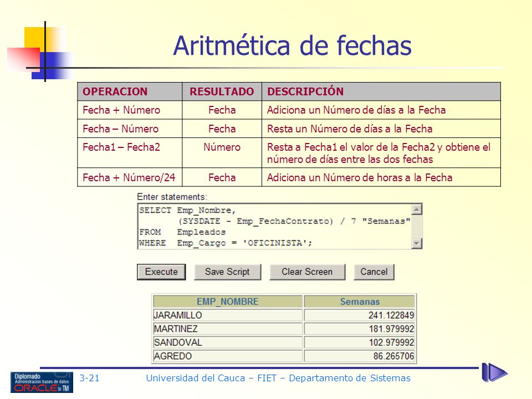Viewport: 532px width, 399px height.
Task: Click the next slide arrow icon
Action: coord(495,372)
